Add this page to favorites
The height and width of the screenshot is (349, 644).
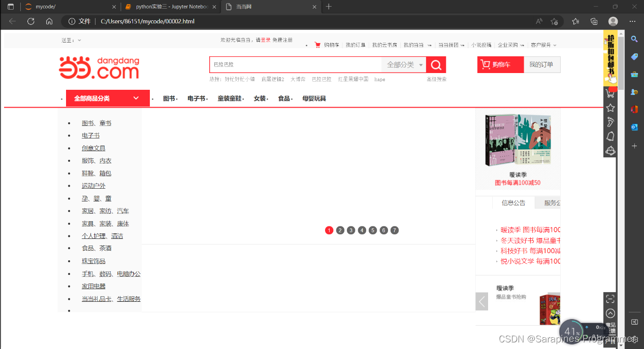click(554, 21)
